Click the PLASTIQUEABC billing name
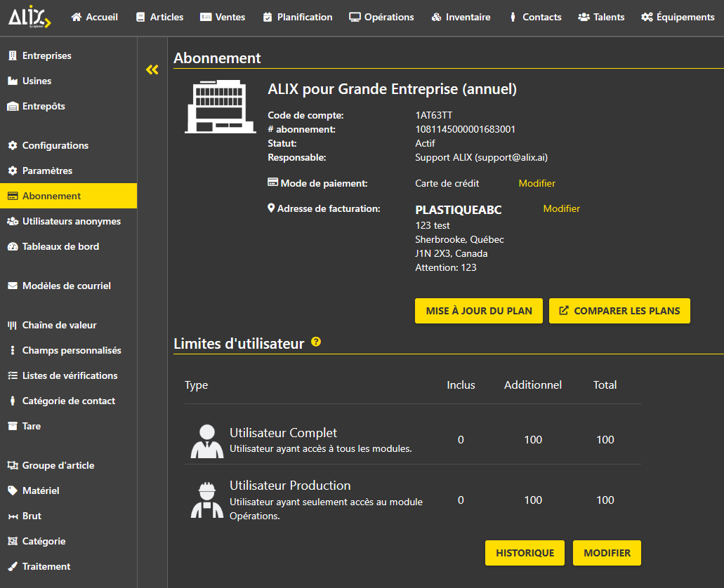Image resolution: width=724 pixels, height=588 pixels. click(x=458, y=210)
